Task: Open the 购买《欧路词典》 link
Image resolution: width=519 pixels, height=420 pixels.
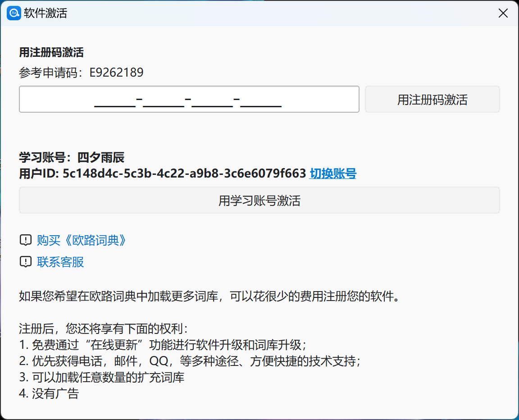Action: tap(81, 240)
